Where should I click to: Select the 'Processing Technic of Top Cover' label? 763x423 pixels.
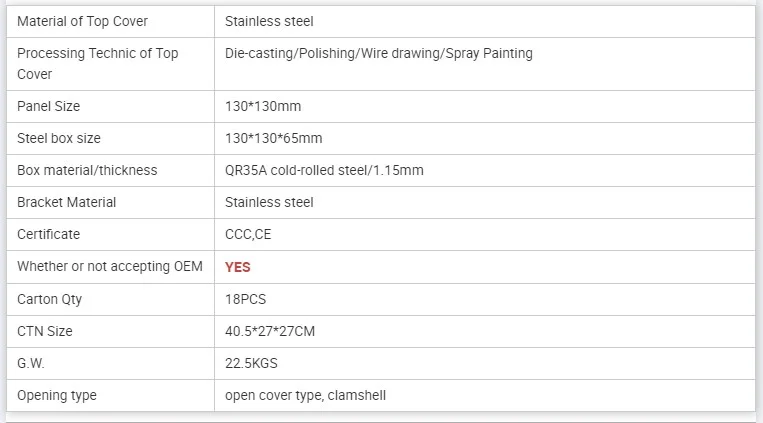pos(97,63)
